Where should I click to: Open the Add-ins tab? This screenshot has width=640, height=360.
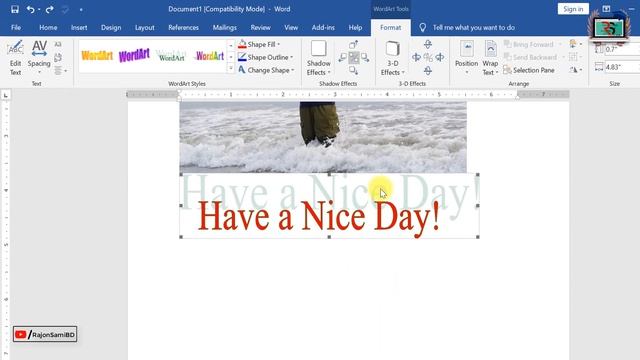(x=323, y=27)
